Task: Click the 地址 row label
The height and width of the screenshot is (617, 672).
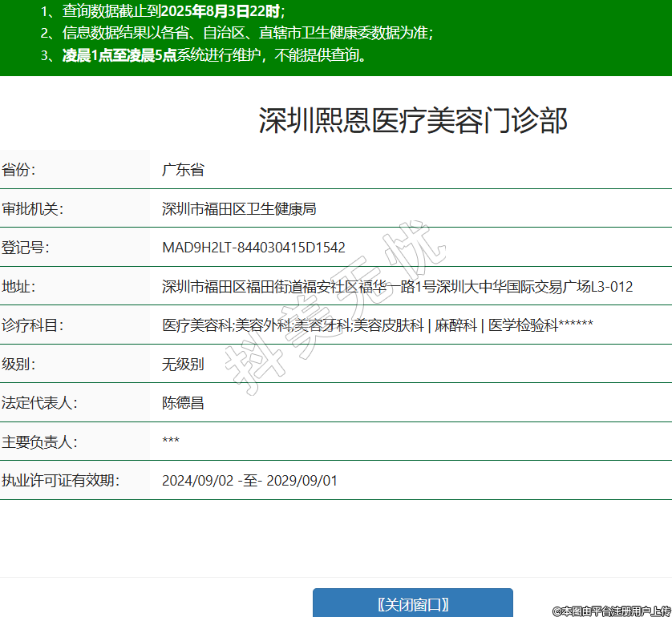Action: coord(18,286)
